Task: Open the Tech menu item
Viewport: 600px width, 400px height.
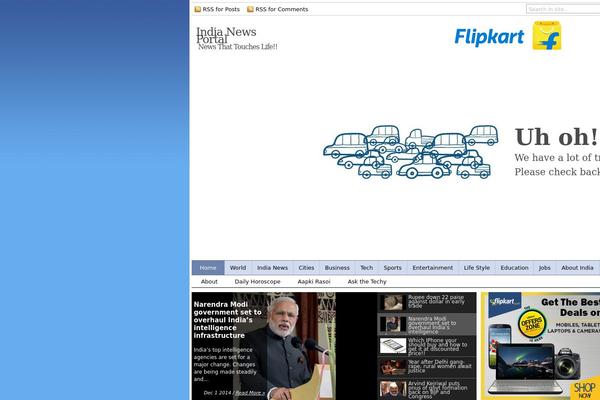Action: [367, 268]
